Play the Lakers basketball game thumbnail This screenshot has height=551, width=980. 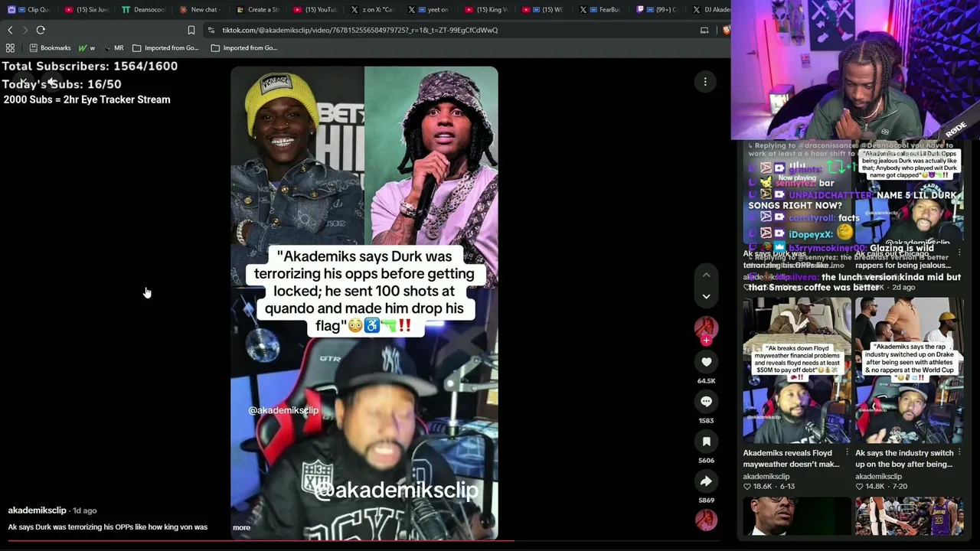[x=909, y=517]
